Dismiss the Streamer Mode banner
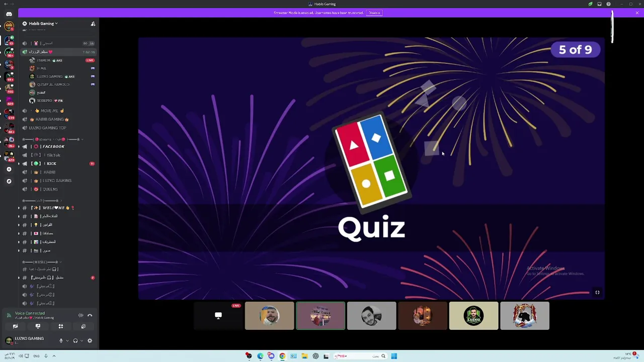The height and width of the screenshot is (362, 644). (637, 13)
